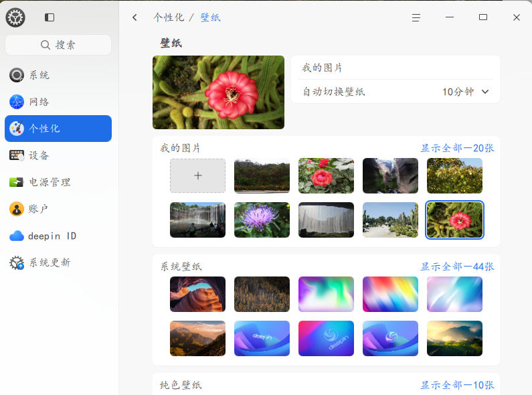
Task: Open the hamburger main menu
Action: [416, 17]
